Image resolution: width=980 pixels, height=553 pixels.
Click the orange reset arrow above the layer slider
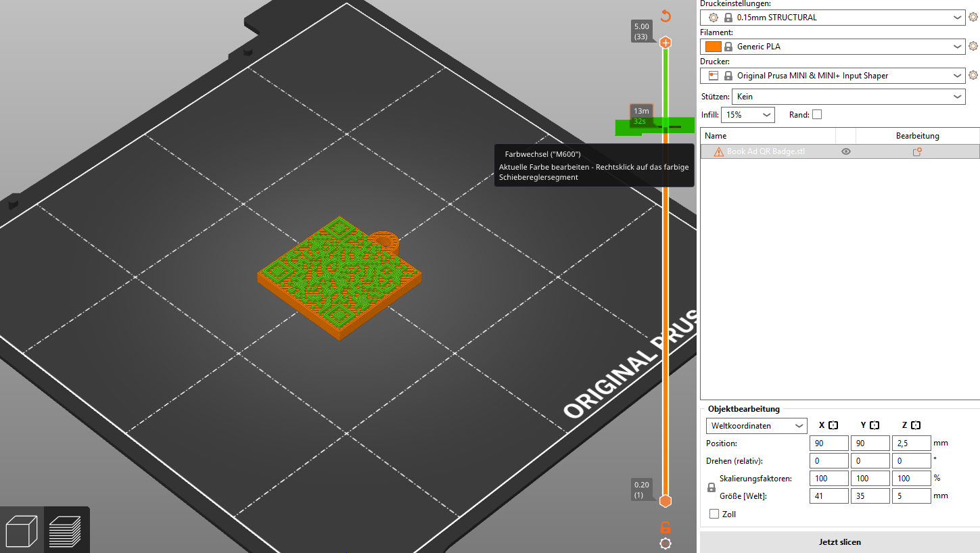tap(666, 16)
